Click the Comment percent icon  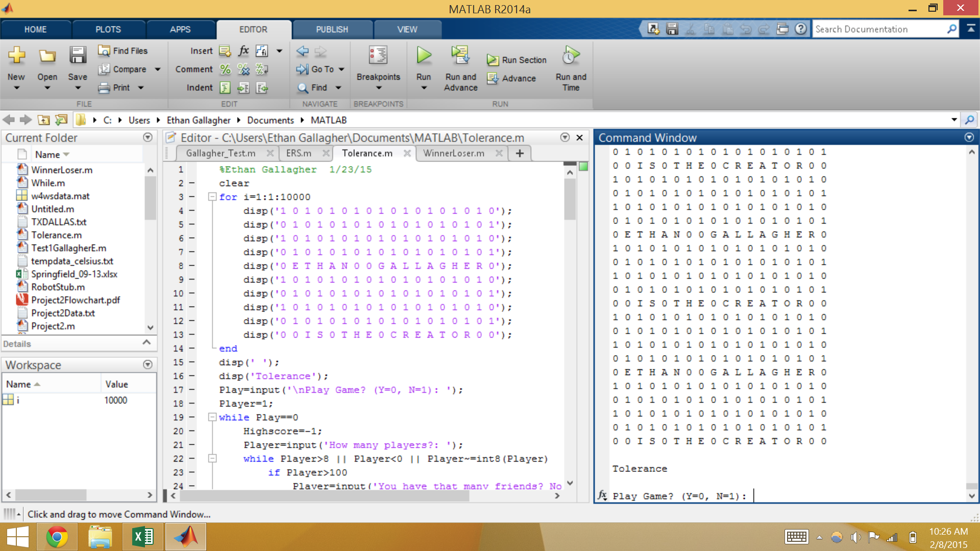click(x=225, y=69)
